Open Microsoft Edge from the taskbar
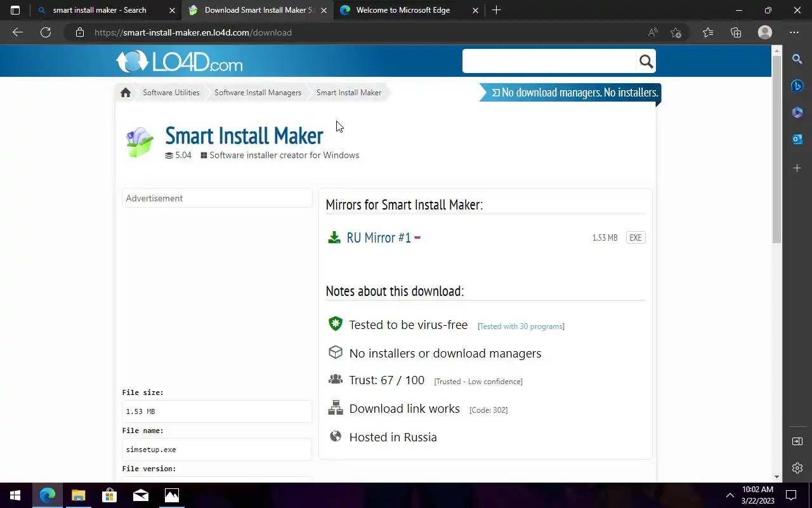 tap(48, 495)
